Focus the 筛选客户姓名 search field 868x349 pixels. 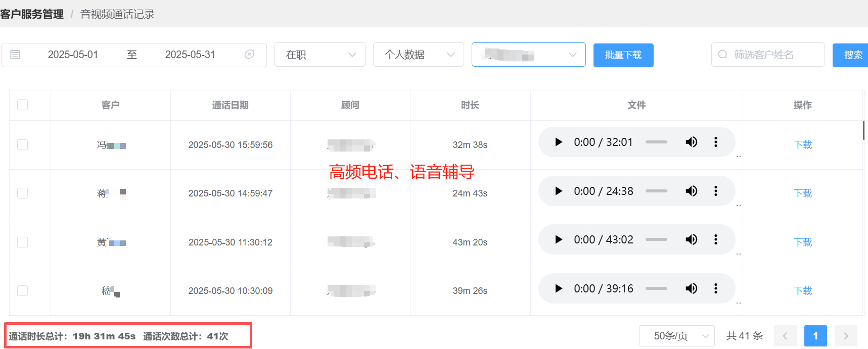click(x=773, y=55)
